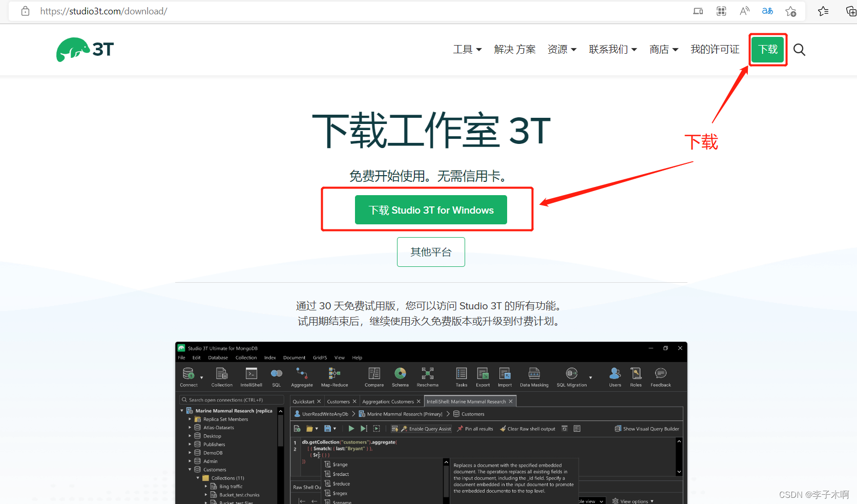Click the Read aloud icon in address bar
This screenshot has height=504, width=857.
[744, 11]
